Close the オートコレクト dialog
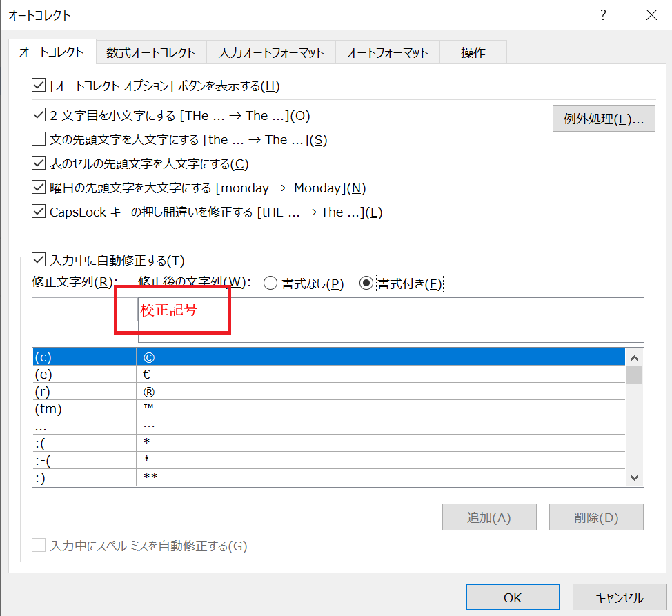 click(x=651, y=15)
